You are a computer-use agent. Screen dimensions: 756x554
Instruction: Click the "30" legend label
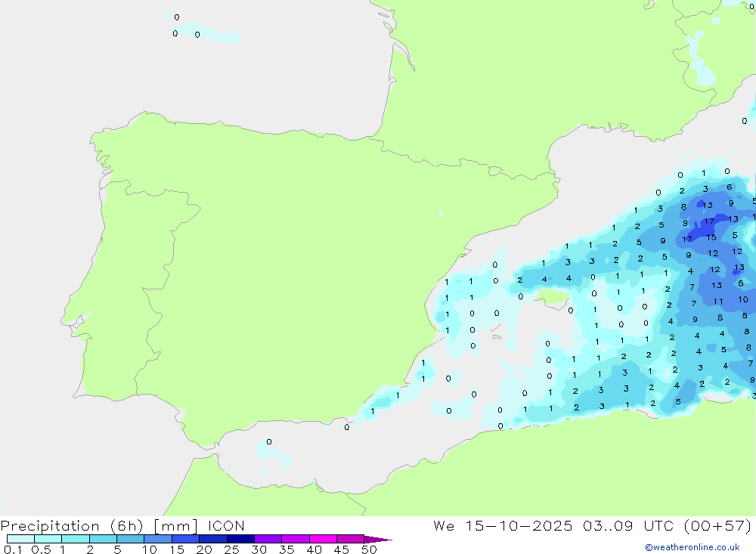click(x=259, y=549)
